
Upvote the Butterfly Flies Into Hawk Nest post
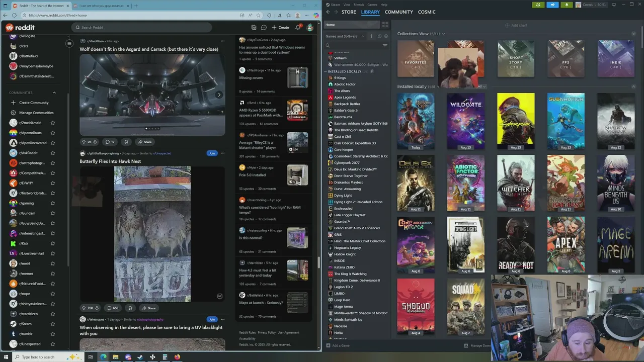click(x=84, y=308)
